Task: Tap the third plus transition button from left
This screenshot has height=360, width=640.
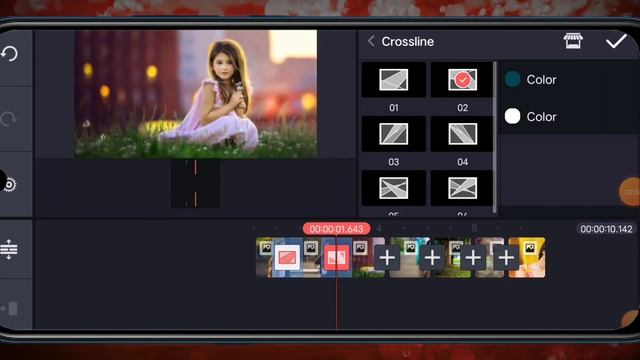Action: (473, 258)
